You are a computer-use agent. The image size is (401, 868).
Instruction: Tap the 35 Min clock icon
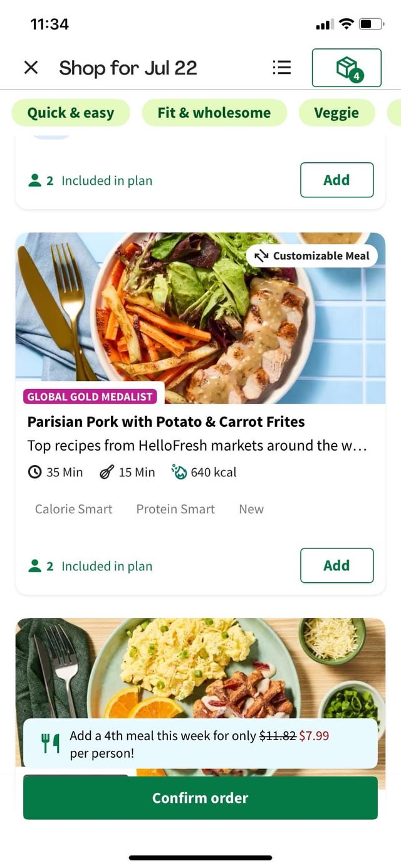35,473
